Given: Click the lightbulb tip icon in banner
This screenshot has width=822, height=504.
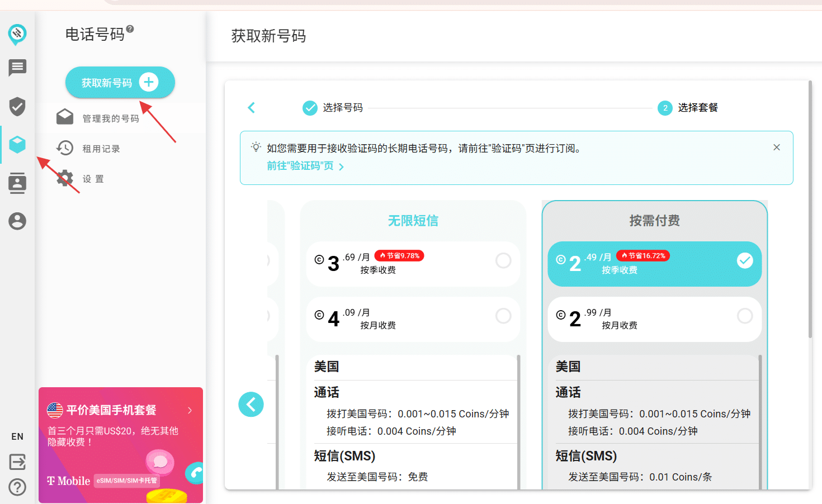Looking at the screenshot, I should pyautogui.click(x=256, y=147).
